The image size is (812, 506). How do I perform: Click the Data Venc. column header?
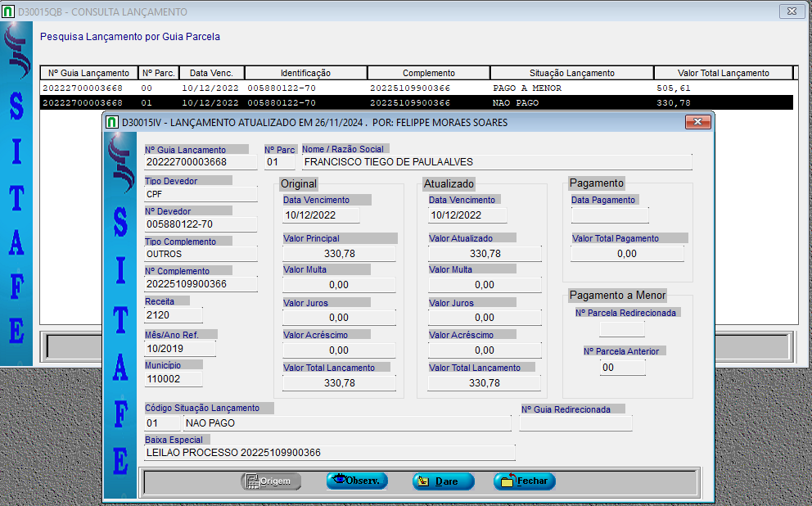coord(211,73)
